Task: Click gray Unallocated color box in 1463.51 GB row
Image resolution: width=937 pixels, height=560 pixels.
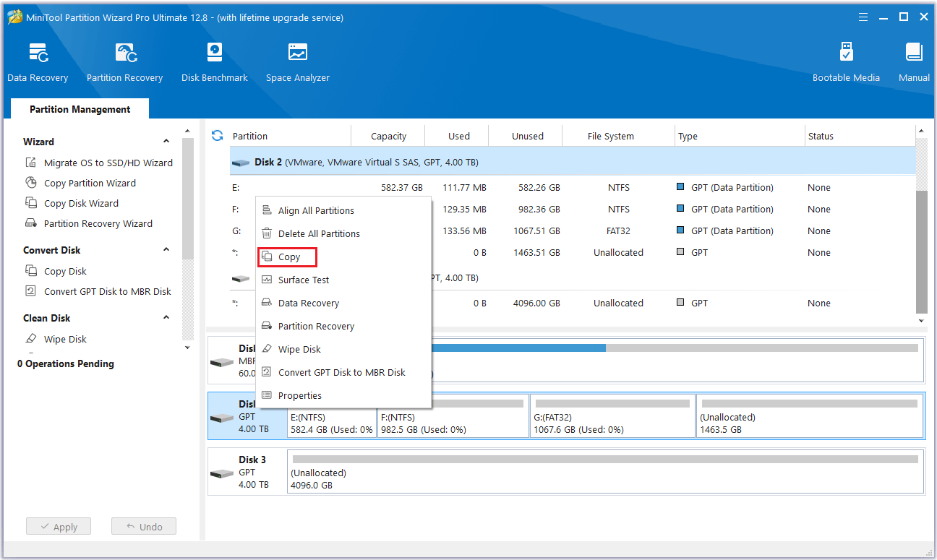Action: click(680, 252)
